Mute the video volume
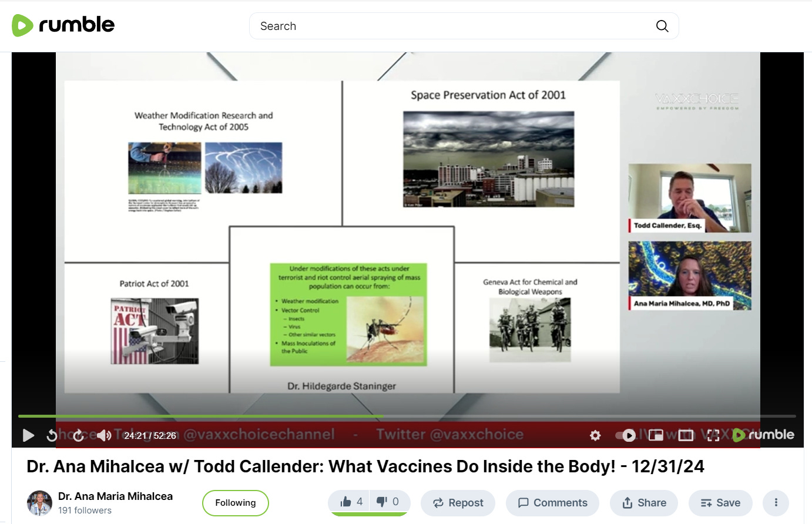The width and height of the screenshot is (812, 524). (x=105, y=435)
